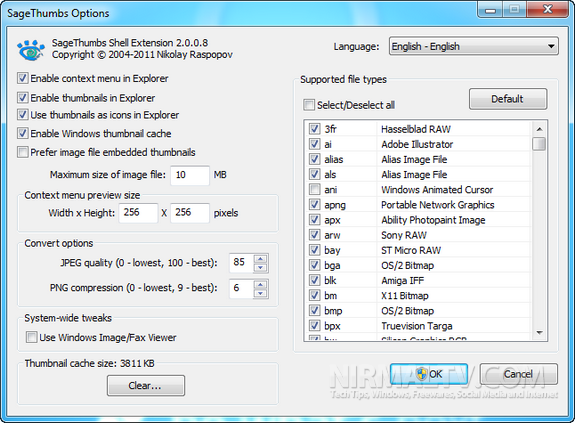Click the preview Height input field
Viewport: 575px width, 423px height.
point(190,213)
